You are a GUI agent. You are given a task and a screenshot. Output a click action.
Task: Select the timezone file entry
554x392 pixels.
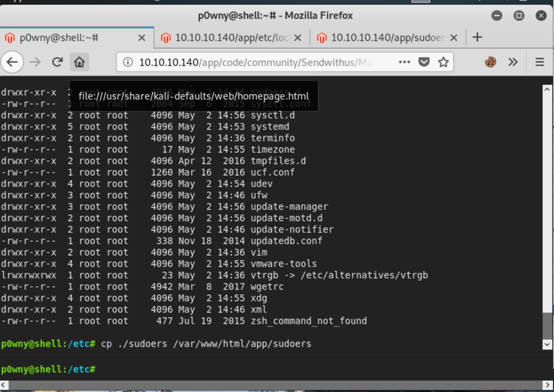pyautogui.click(x=273, y=149)
